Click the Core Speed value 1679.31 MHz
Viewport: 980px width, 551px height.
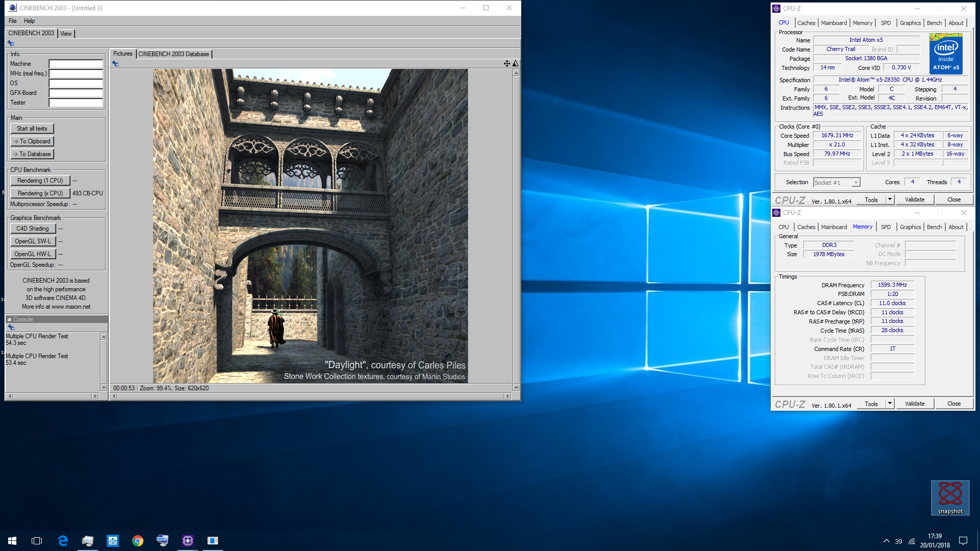pos(837,135)
